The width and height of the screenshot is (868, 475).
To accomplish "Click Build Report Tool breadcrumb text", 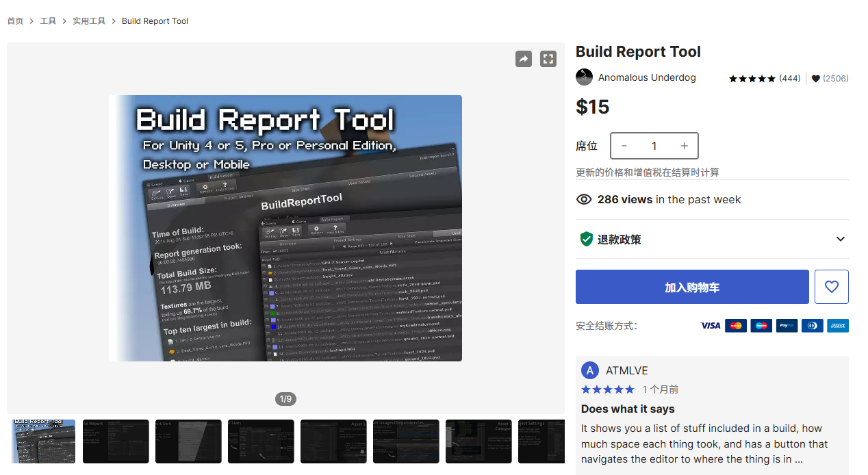I will (155, 21).
